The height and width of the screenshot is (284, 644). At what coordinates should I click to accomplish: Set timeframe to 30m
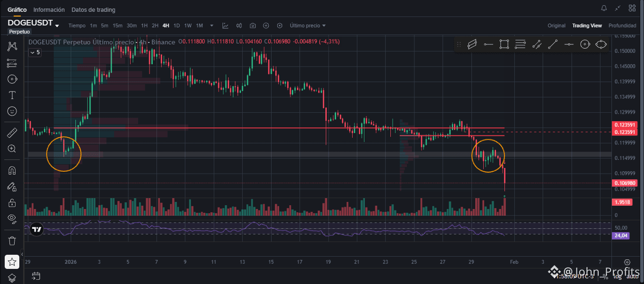(132, 25)
